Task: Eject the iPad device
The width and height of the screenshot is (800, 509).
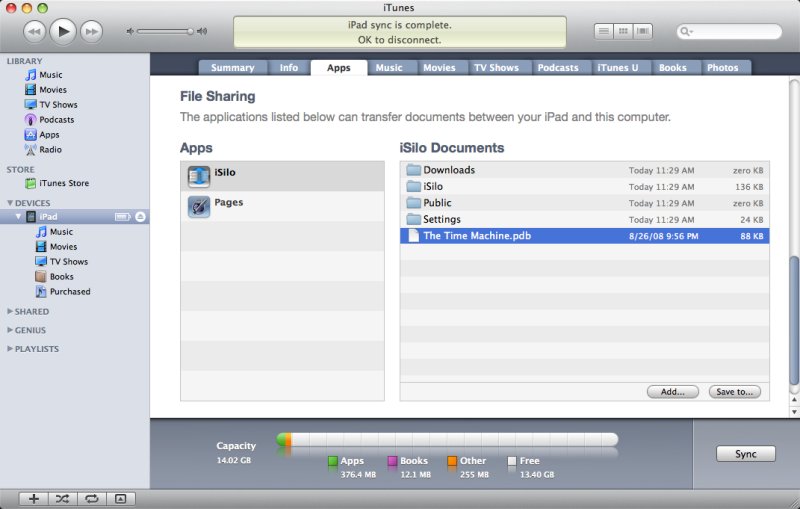Action: pos(141,217)
